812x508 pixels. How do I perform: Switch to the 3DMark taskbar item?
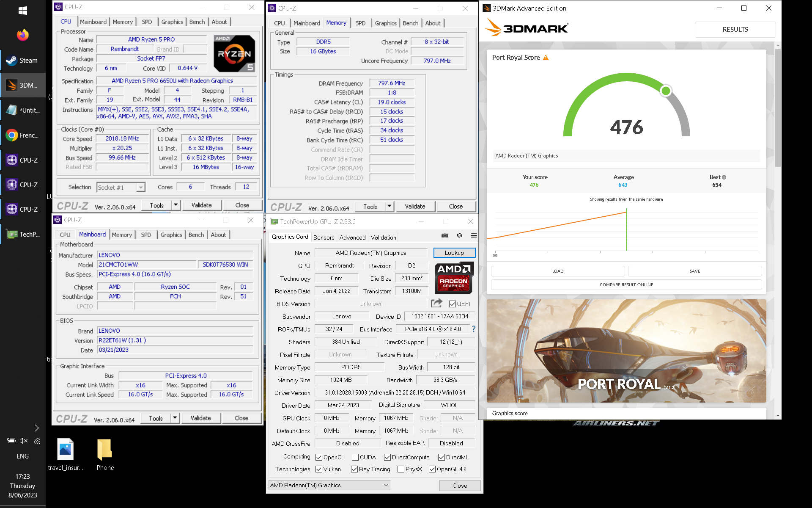[23, 86]
